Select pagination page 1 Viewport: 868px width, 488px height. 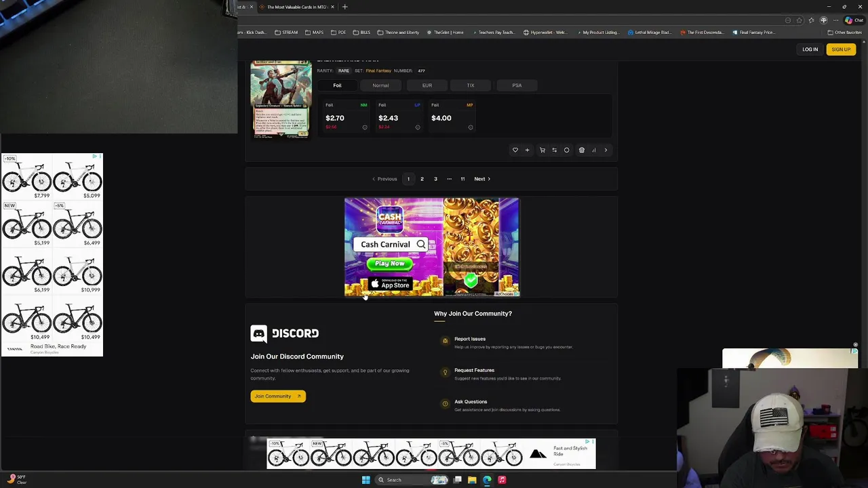click(x=408, y=179)
